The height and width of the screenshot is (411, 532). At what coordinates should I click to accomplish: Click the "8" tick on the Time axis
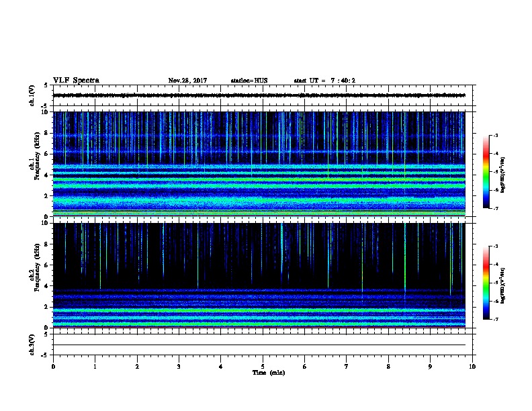tap(388, 367)
